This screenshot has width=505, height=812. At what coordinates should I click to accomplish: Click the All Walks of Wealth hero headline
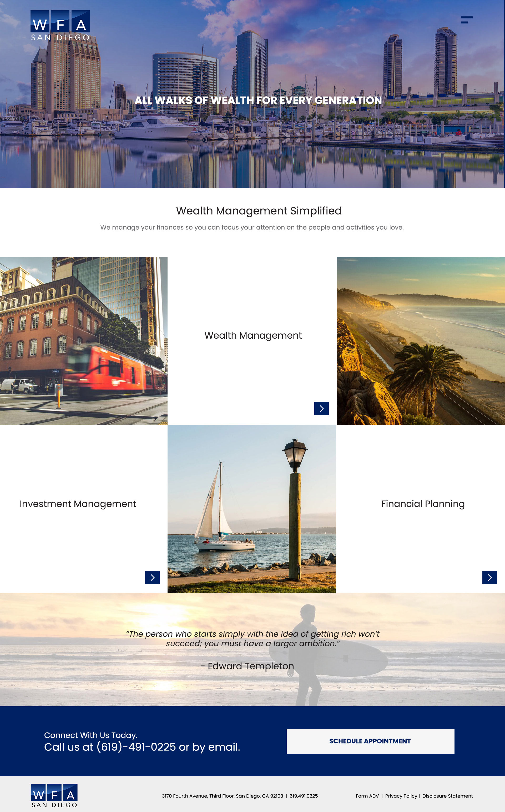258,100
